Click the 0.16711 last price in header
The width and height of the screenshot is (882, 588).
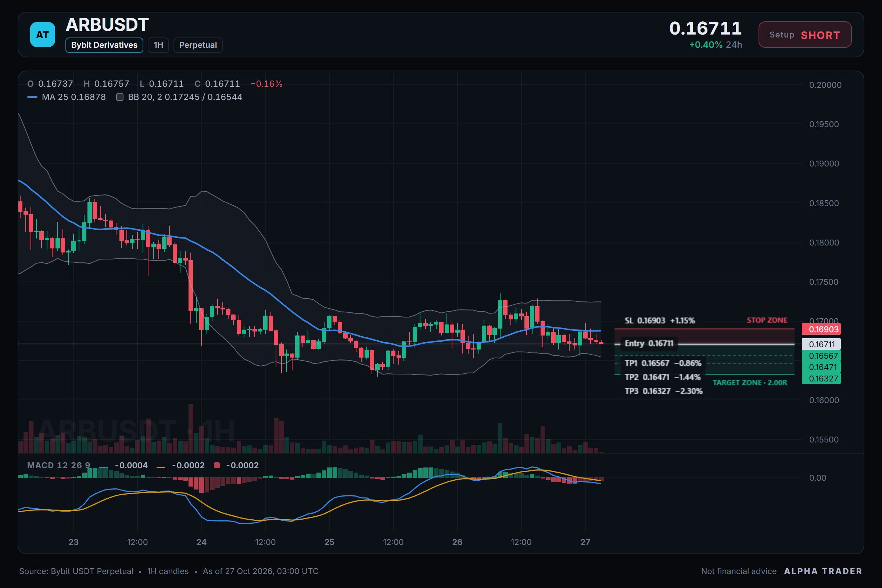click(x=705, y=29)
